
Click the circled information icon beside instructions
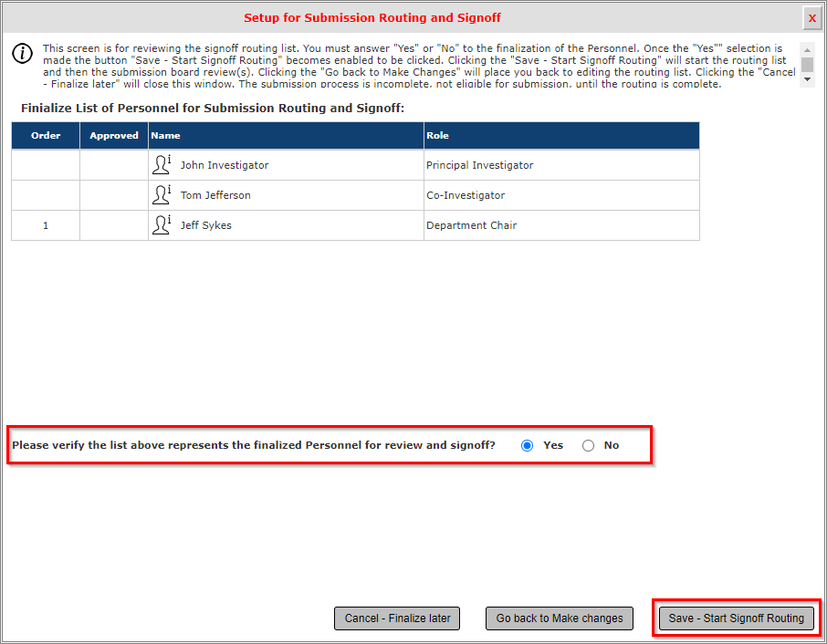[22, 53]
